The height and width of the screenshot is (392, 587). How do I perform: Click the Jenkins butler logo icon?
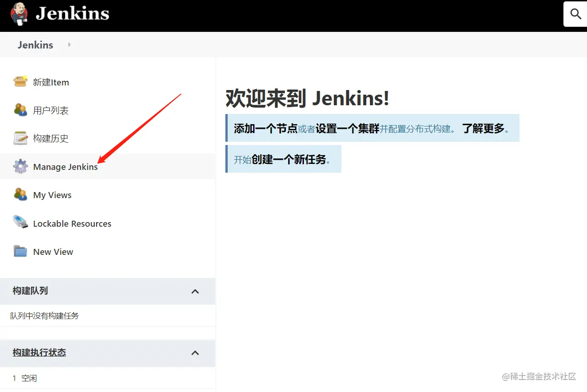coord(19,13)
